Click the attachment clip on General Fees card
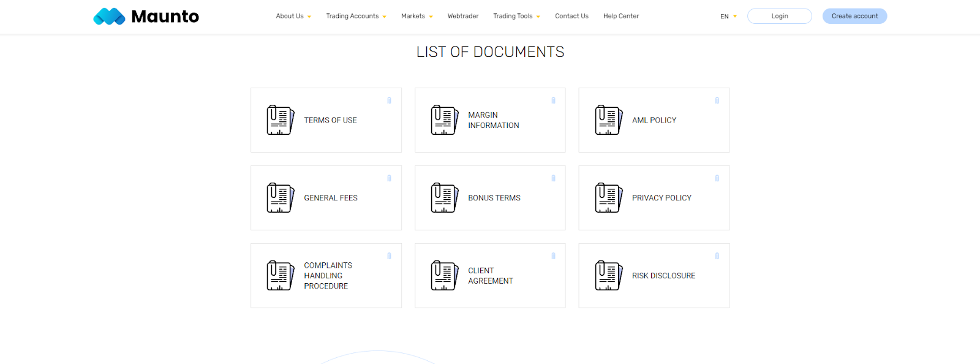 [x=389, y=178]
